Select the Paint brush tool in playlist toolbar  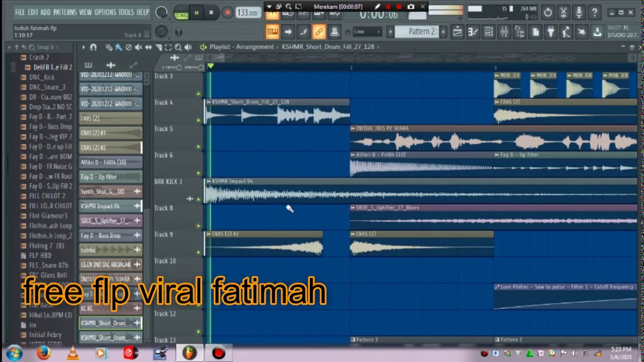click(118, 47)
